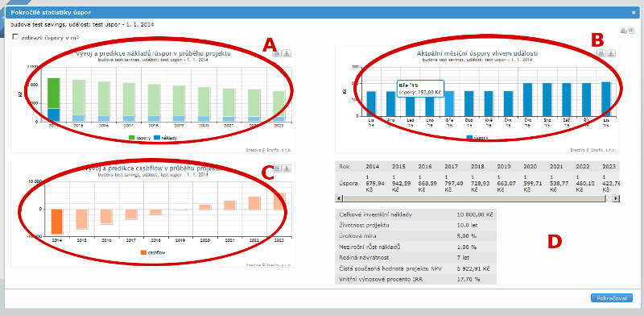644x316 pixels.
Task: Click the value 10 800,00 Kč
Action: (475, 214)
